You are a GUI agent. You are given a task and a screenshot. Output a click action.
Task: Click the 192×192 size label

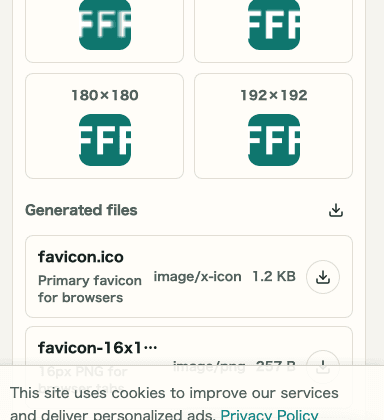pos(274,95)
